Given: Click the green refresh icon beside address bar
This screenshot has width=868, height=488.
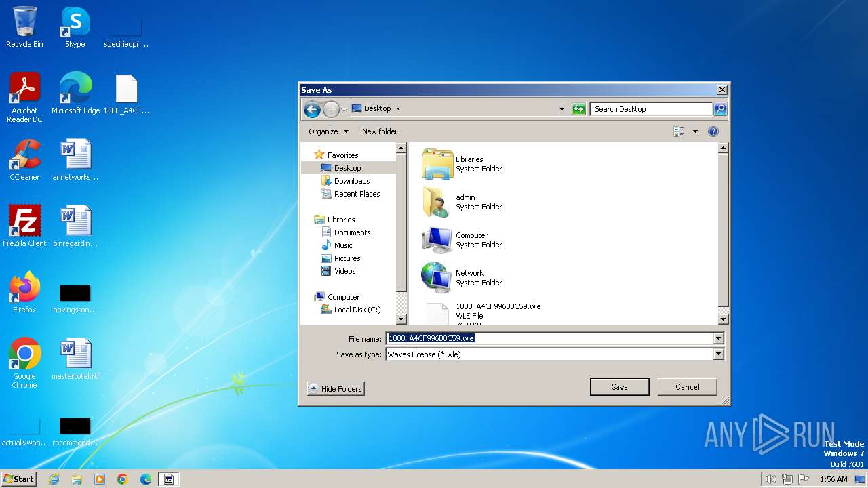Looking at the screenshot, I should click(578, 108).
